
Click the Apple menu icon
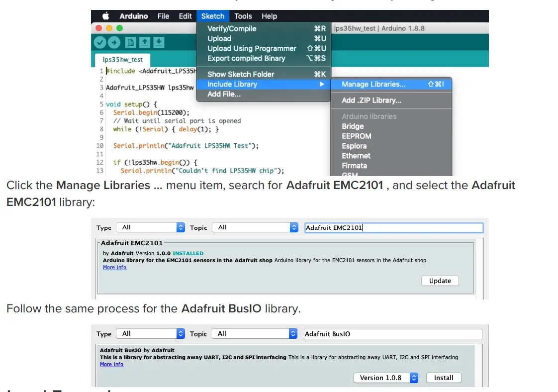tap(105, 15)
